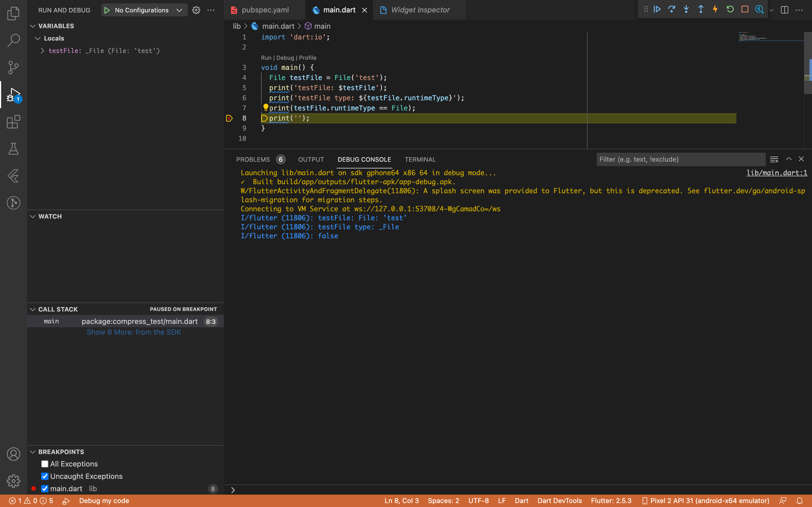
Task: Click the Flutter Widget Inspector icon
Action: tap(759, 10)
